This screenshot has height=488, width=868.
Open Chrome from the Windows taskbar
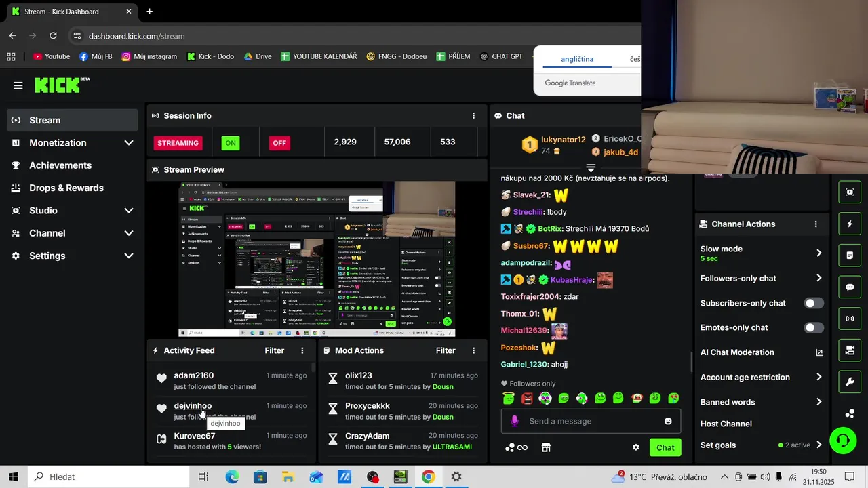click(x=428, y=477)
